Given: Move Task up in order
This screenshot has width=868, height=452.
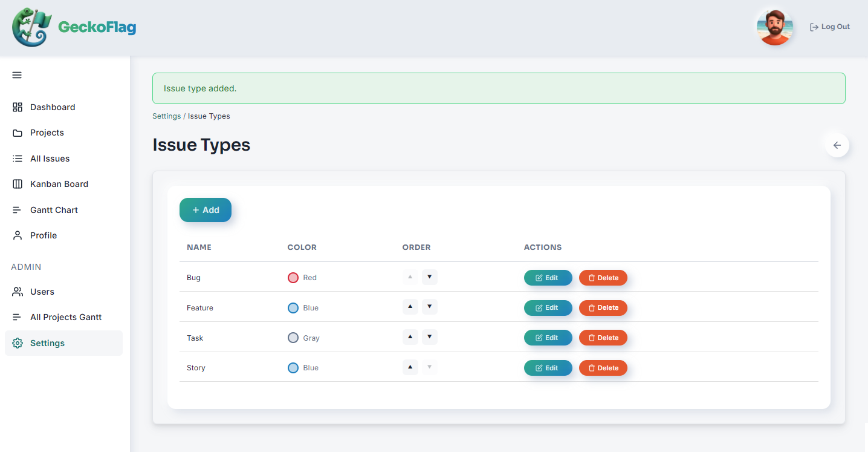Looking at the screenshot, I should pyautogui.click(x=410, y=337).
